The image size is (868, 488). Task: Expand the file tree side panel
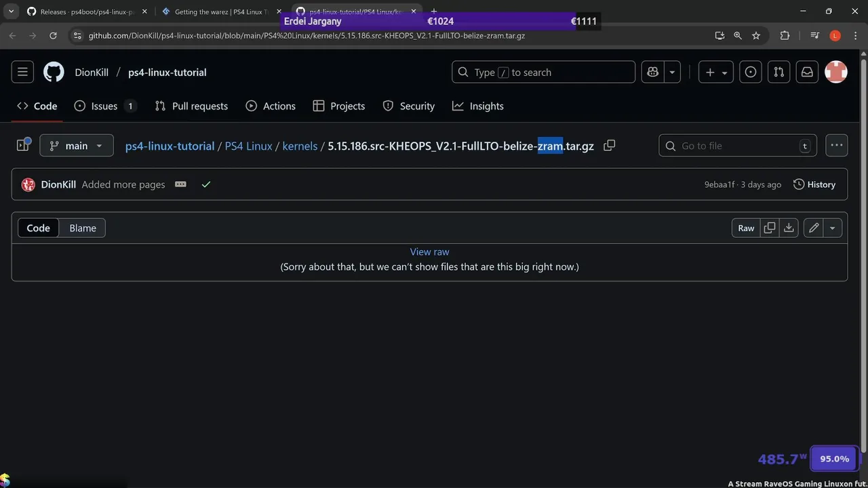23,145
